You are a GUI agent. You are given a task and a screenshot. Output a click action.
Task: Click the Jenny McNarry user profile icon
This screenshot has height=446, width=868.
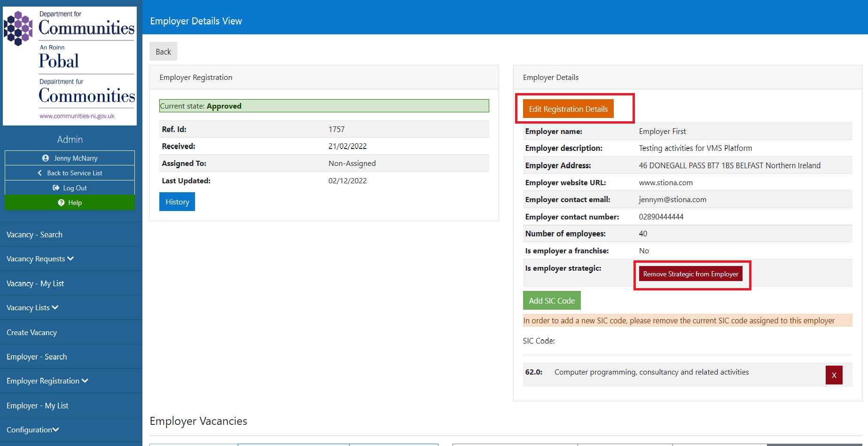46,158
